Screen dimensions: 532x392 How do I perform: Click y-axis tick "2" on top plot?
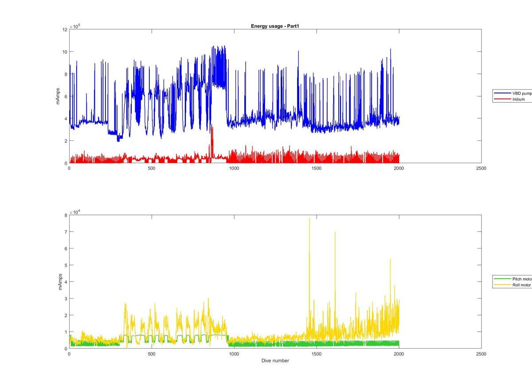[x=66, y=141]
